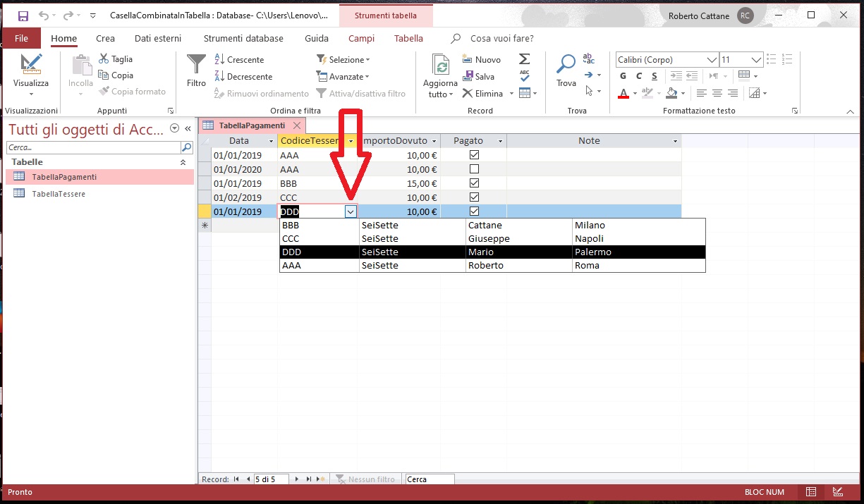
Task: Apply italic with the C button
Action: (x=639, y=76)
